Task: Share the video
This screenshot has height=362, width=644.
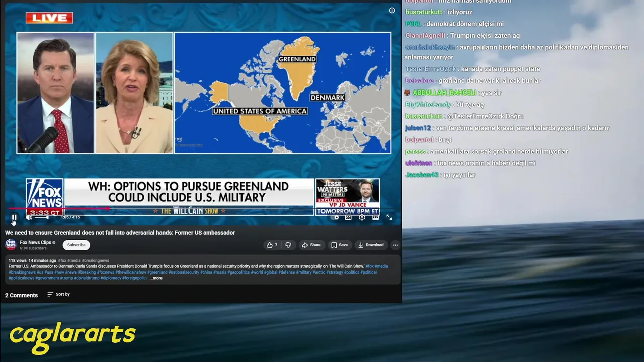Action: [311, 245]
